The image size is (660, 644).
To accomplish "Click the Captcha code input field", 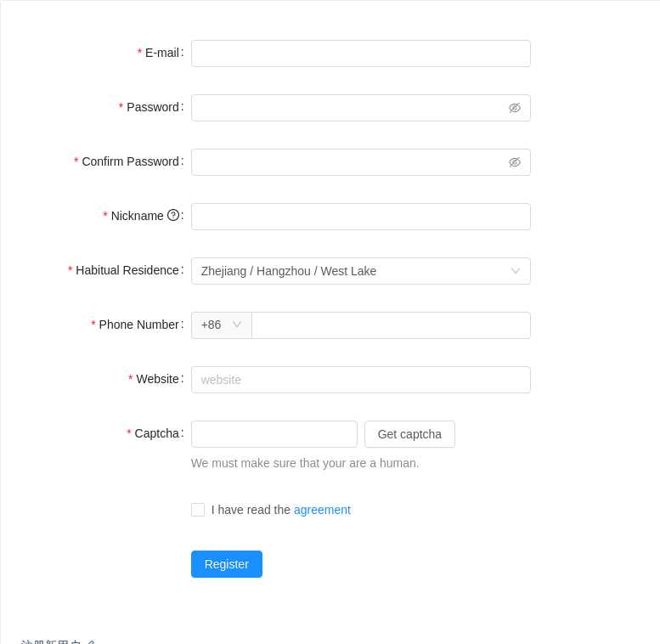I will [x=274, y=434].
